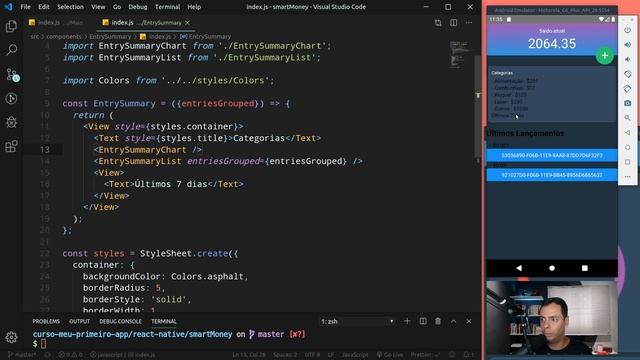Click the Back triangle in emulator side toolbar
The height and width of the screenshot is (360, 640).
tap(628, 133)
